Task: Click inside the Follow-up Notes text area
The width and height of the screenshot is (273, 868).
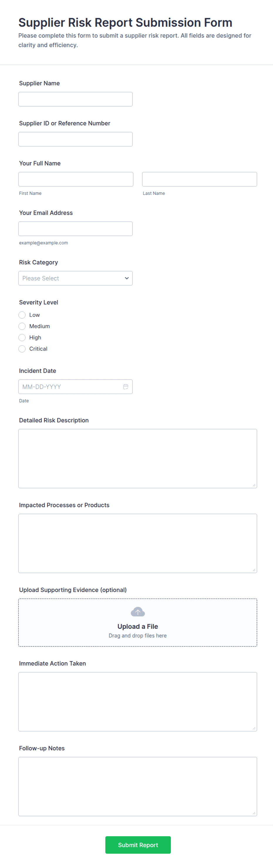Action: pyautogui.click(x=137, y=786)
